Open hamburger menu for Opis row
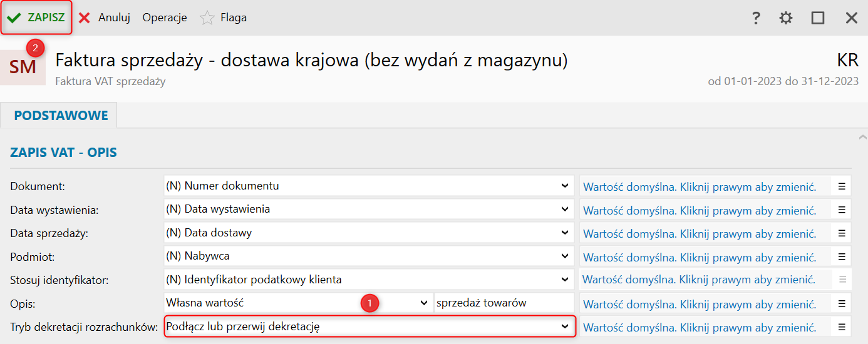The width and height of the screenshot is (868, 344). tap(842, 303)
